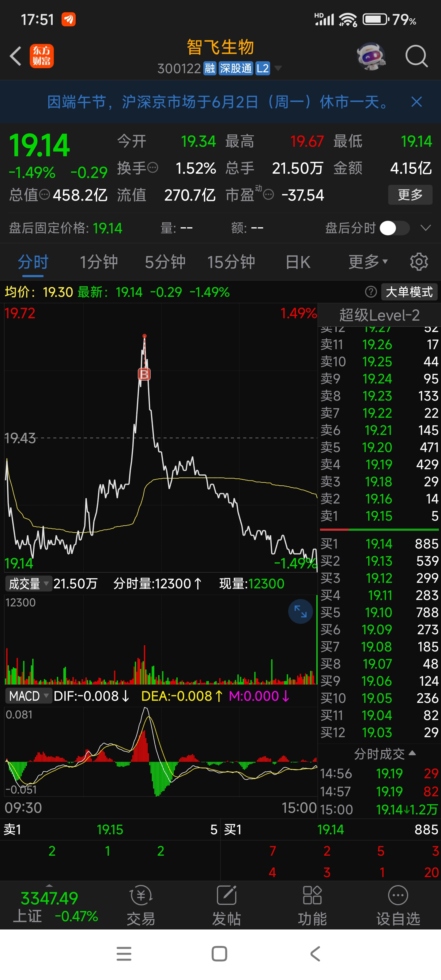Toggle the 盘后分时 switch
This screenshot has width=441, height=980.
(x=394, y=228)
